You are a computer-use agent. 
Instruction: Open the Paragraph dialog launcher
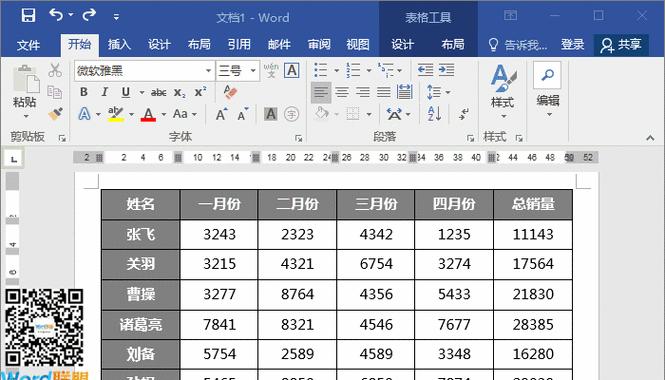coord(470,138)
